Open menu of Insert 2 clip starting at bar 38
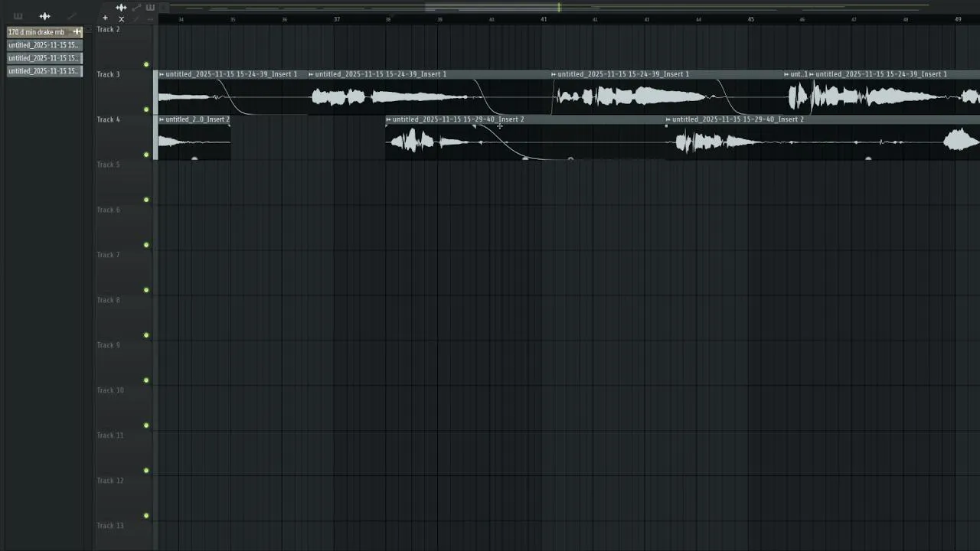980x551 pixels. pos(389,119)
